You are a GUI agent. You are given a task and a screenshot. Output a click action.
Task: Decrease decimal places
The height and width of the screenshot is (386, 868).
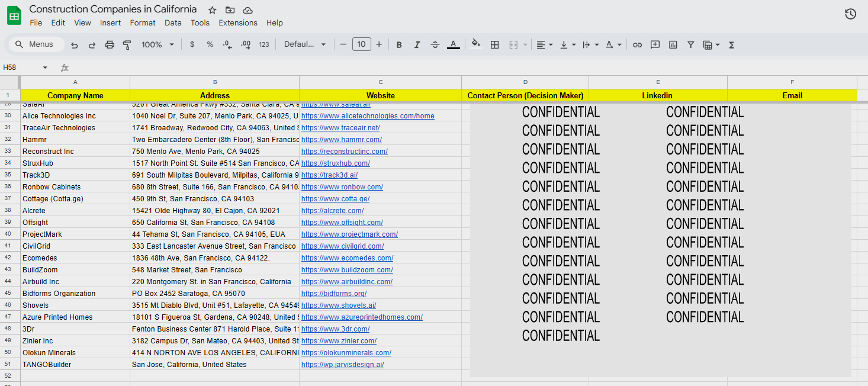coord(227,44)
